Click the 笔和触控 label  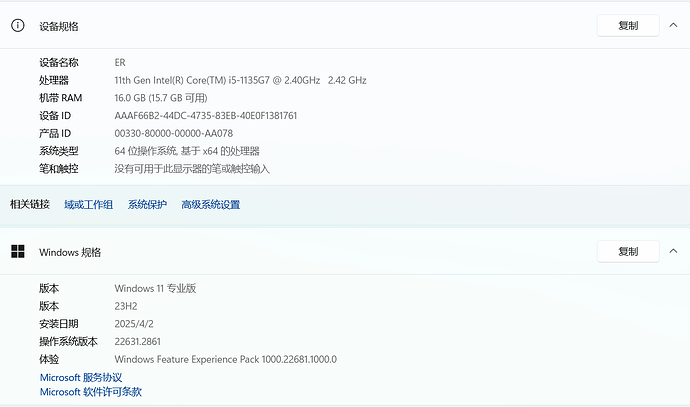pyautogui.click(x=59, y=169)
